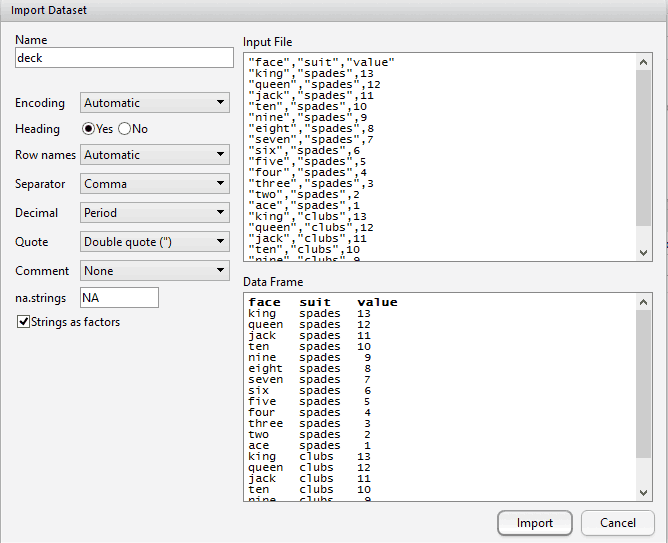
Task: Click the na.strings input field
Action: 119,297
